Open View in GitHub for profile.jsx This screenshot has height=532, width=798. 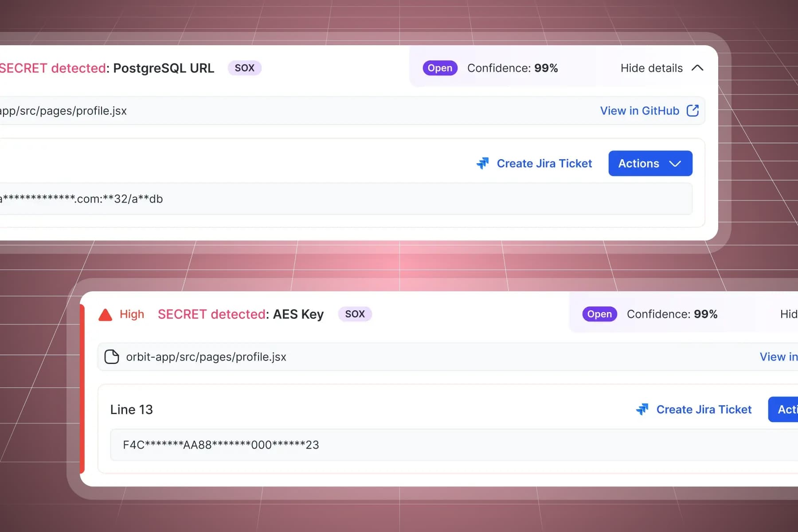(x=639, y=110)
